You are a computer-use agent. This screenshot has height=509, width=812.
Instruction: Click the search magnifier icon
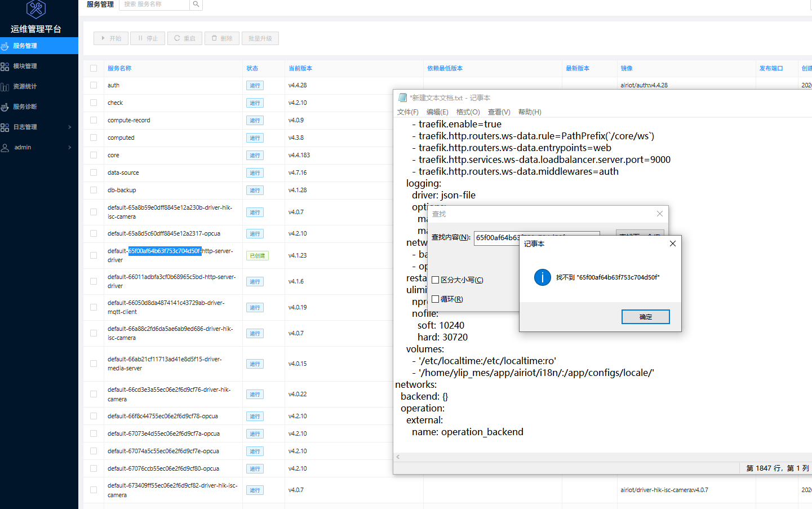(x=196, y=4)
